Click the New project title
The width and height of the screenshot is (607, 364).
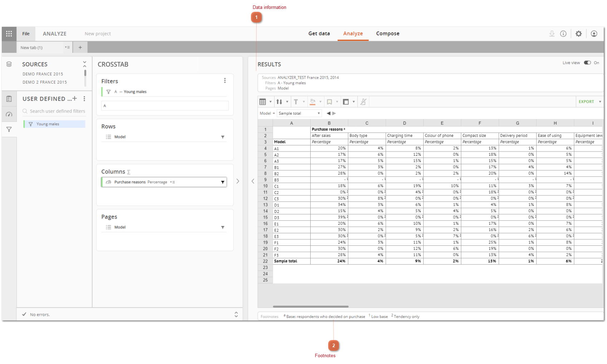(98, 34)
